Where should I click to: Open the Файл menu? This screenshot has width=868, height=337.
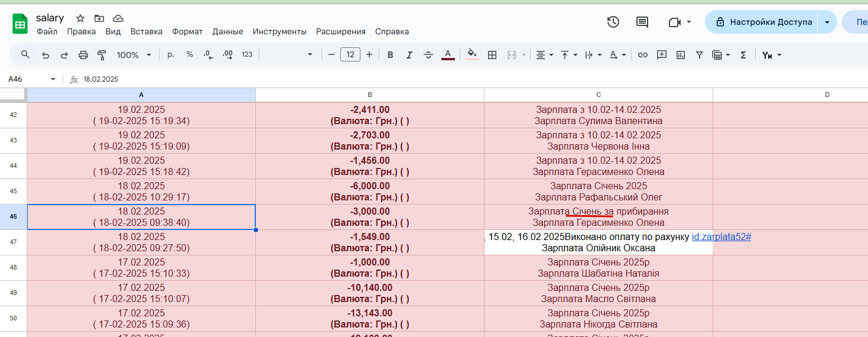click(x=47, y=31)
